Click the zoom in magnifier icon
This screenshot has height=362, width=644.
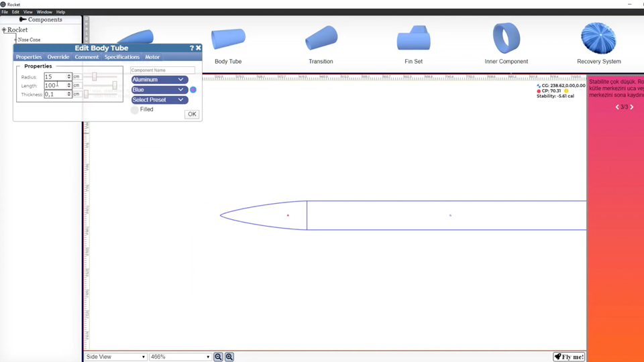click(229, 357)
